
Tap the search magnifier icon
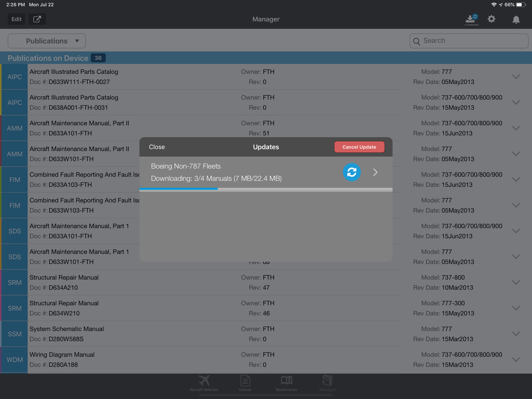tap(417, 41)
